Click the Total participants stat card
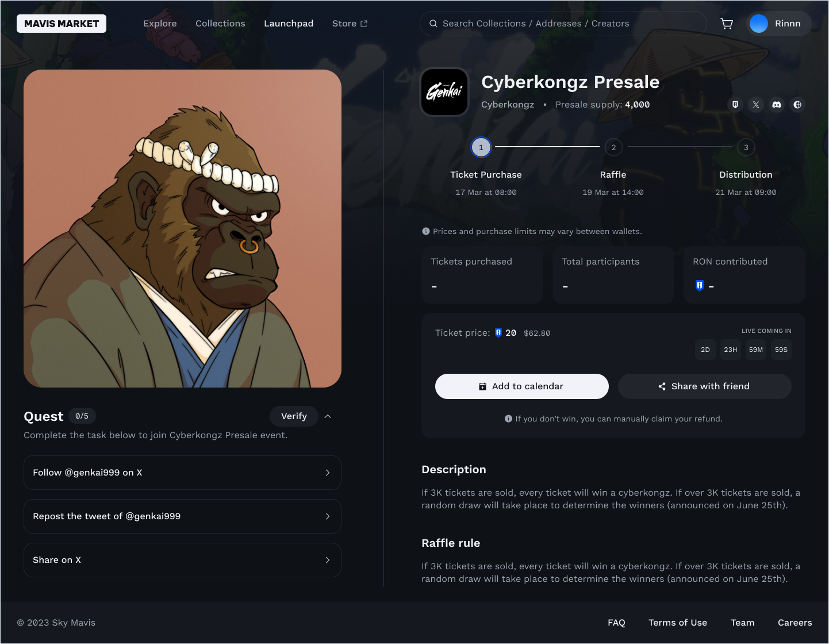829x644 pixels. tap(613, 275)
